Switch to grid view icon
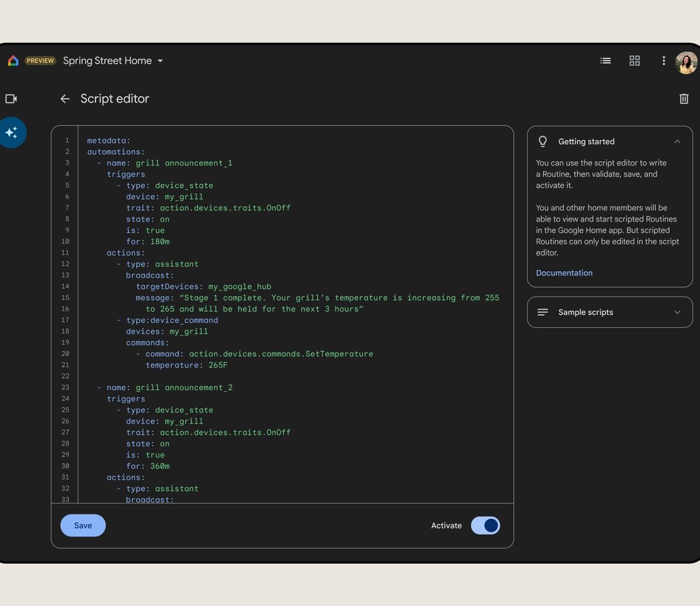 click(635, 61)
